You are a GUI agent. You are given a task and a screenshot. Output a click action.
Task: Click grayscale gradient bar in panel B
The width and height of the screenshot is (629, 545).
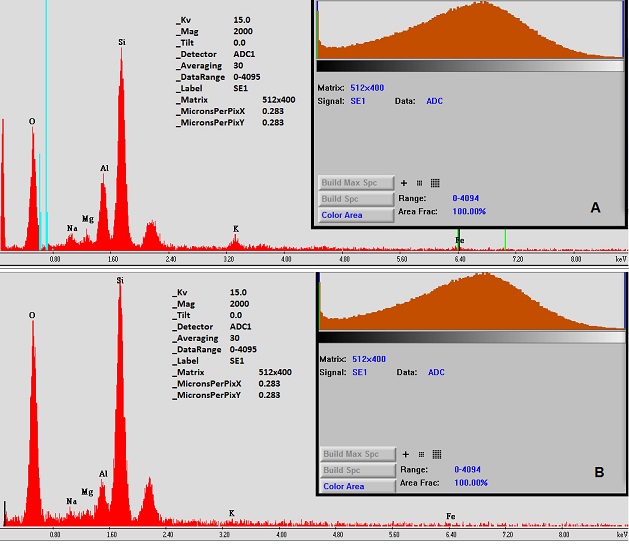click(x=469, y=337)
